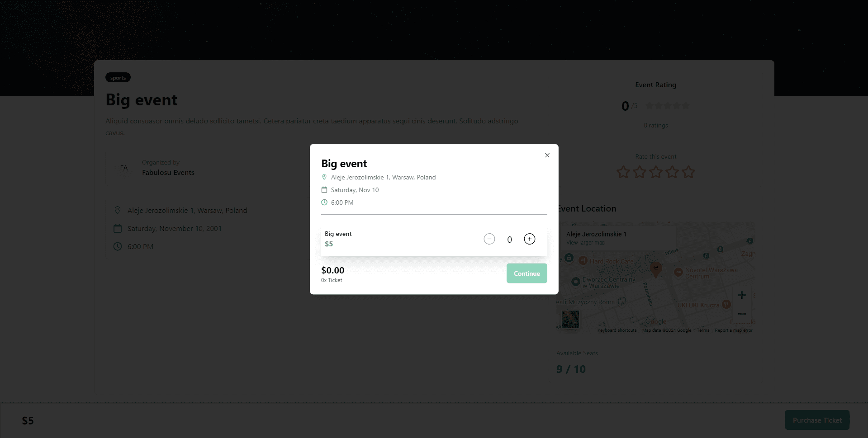Increase ticket quantity with the plus control

tap(529, 239)
